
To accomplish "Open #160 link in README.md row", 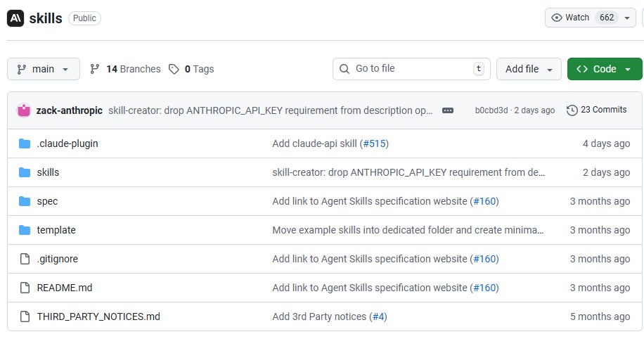I will click(484, 288).
